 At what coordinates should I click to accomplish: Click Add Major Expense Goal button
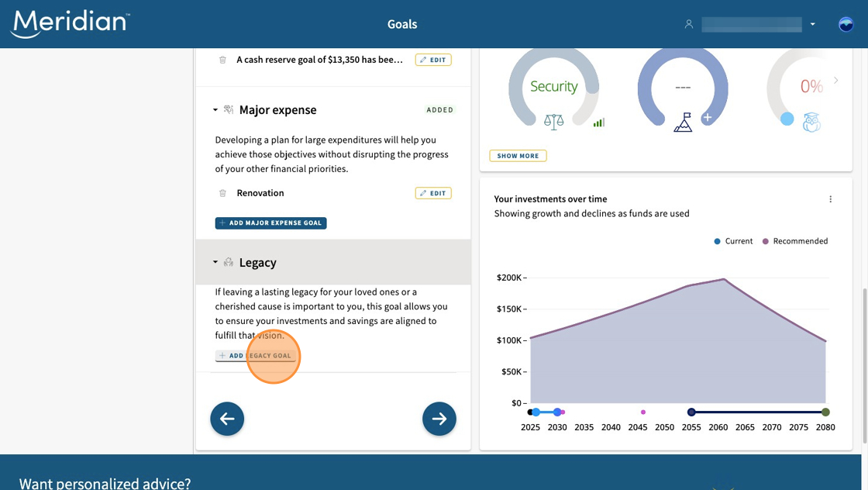tap(270, 223)
